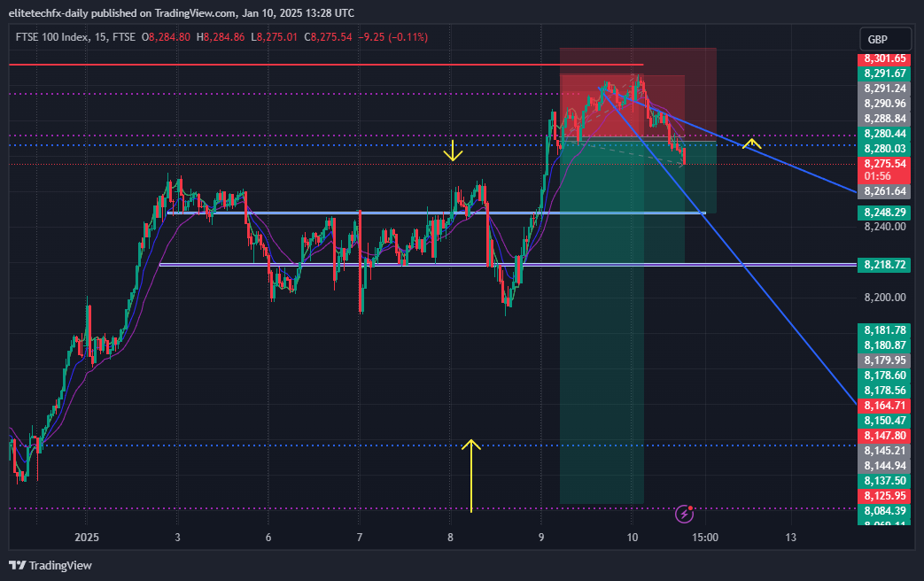Click the 15:00 label on time axis
Image resolution: width=924 pixels, height=581 pixels.
point(705,538)
